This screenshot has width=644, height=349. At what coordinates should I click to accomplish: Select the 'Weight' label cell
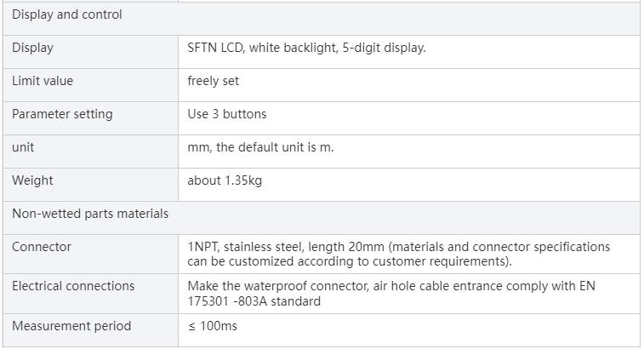pos(32,180)
